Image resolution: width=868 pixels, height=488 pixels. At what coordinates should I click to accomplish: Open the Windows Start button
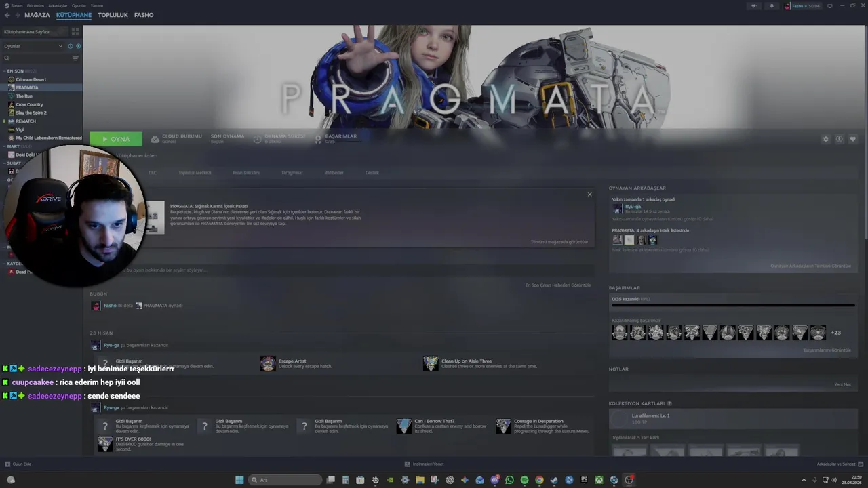coord(239,480)
